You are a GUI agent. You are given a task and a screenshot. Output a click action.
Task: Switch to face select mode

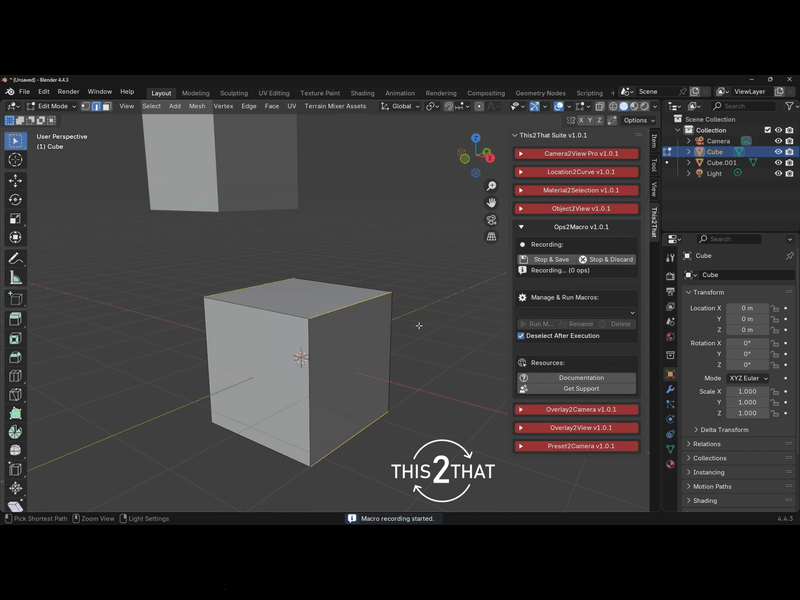pyautogui.click(x=107, y=106)
